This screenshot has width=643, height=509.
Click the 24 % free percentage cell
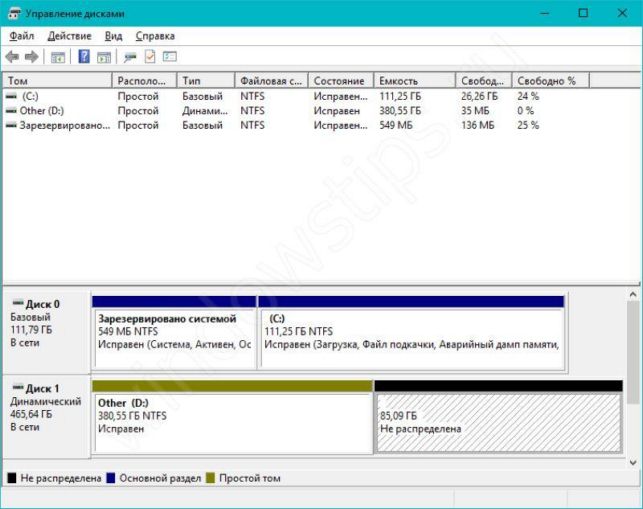pyautogui.click(x=528, y=96)
